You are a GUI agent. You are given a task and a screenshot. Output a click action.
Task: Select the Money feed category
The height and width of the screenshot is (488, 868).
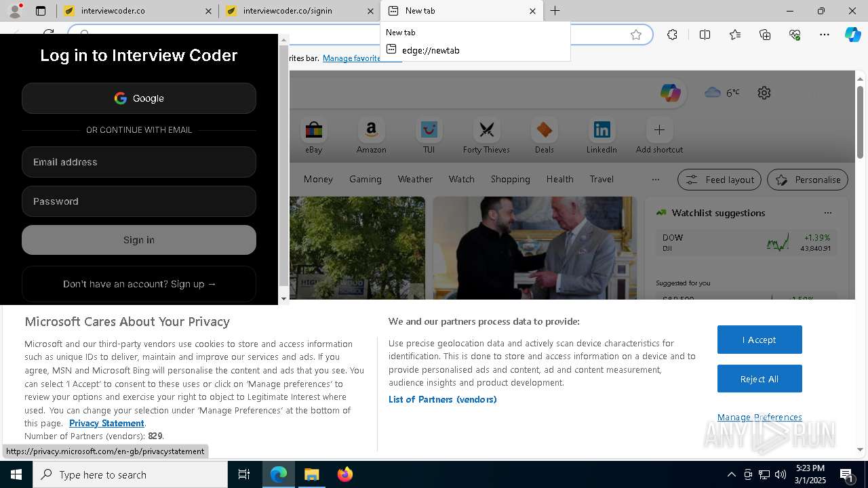point(318,179)
